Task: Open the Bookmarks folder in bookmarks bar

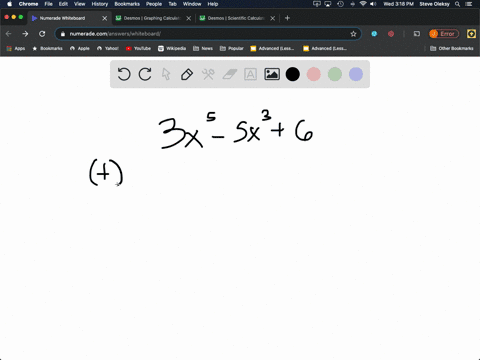Action: tap(48, 48)
